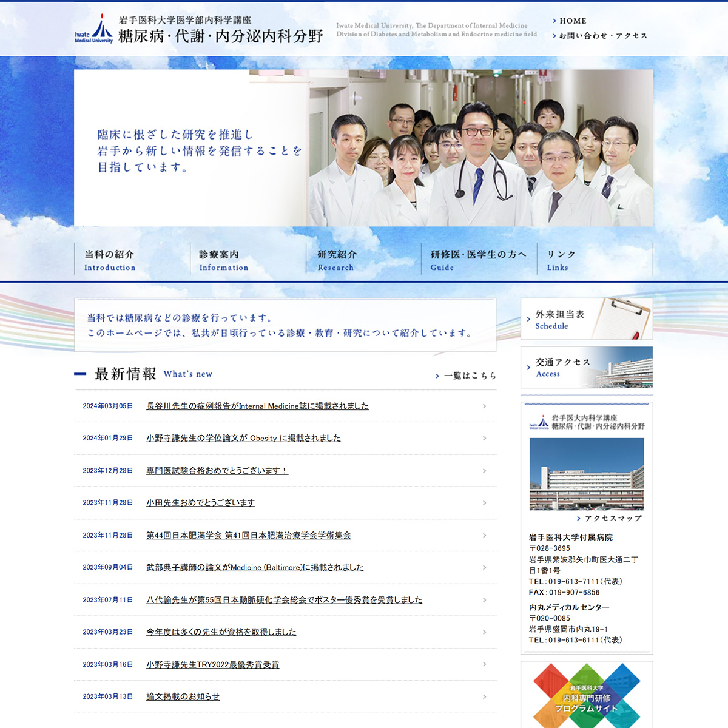728x728 pixels.
Task: Open 外来担当表 Schedule banner
Action: point(586,319)
